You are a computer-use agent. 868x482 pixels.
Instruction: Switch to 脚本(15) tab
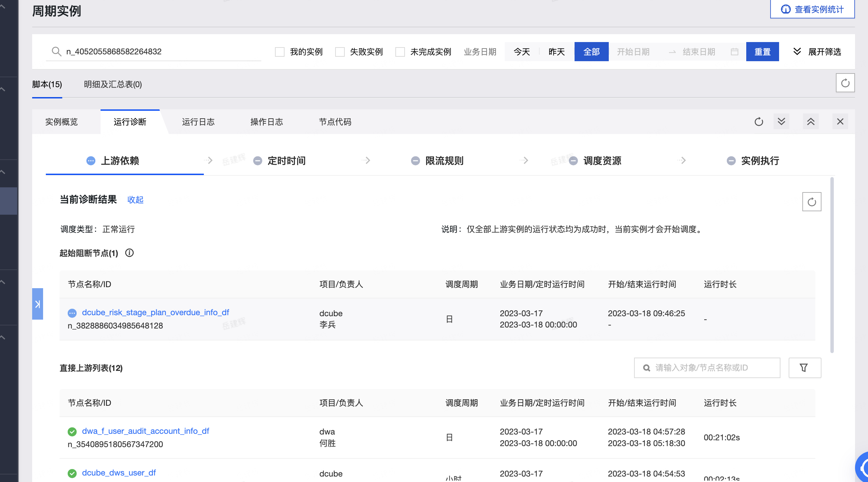(x=47, y=84)
